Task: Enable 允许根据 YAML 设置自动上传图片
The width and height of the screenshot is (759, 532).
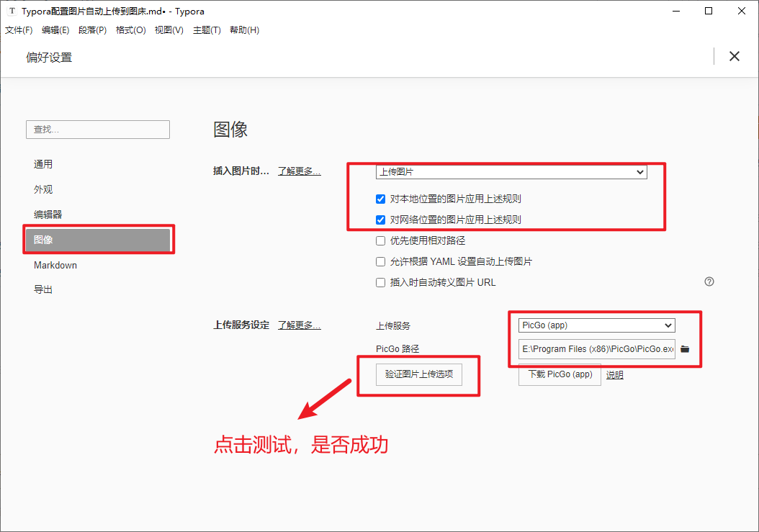Action: (380, 261)
